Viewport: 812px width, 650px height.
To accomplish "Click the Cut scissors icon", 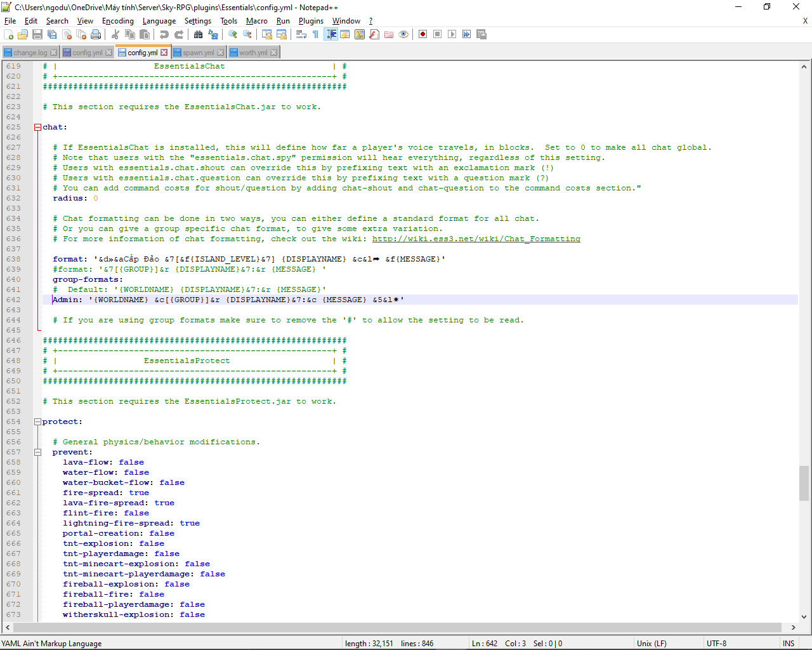I will click(x=115, y=34).
